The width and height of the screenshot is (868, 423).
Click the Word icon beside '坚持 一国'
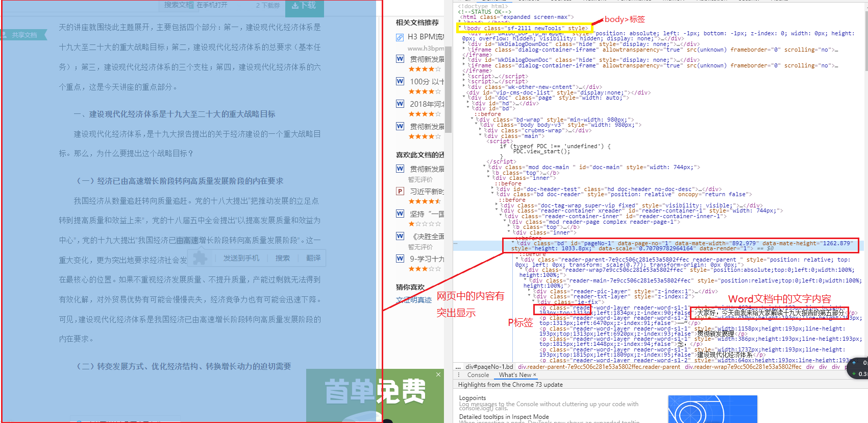coord(400,214)
